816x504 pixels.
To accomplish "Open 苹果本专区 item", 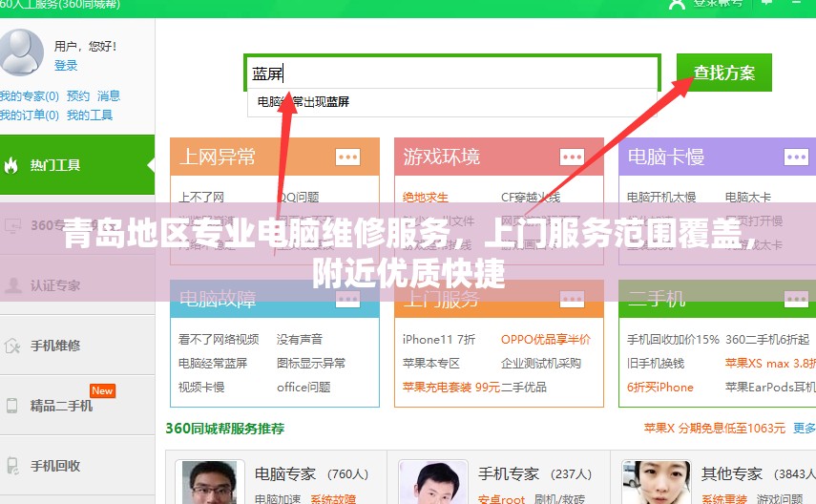I will tap(430, 364).
